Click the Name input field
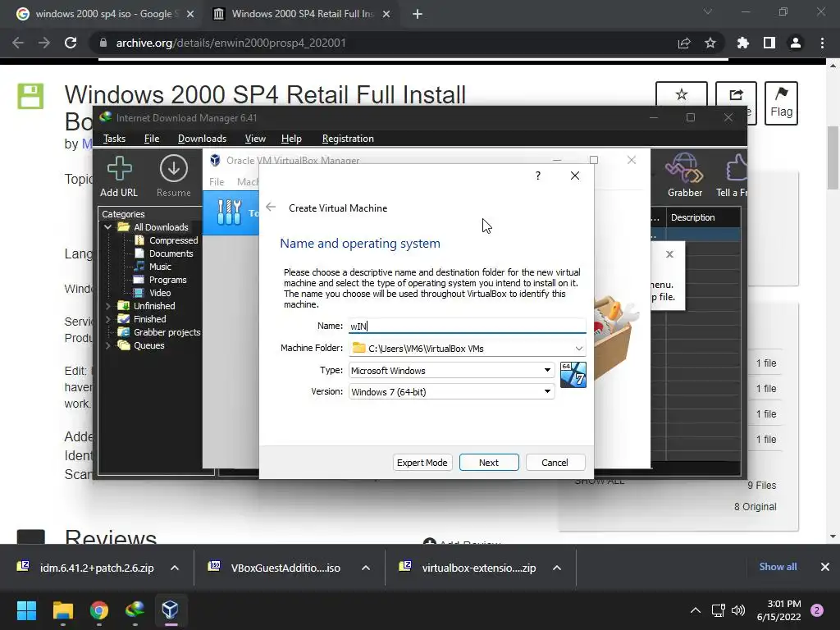 click(467, 326)
